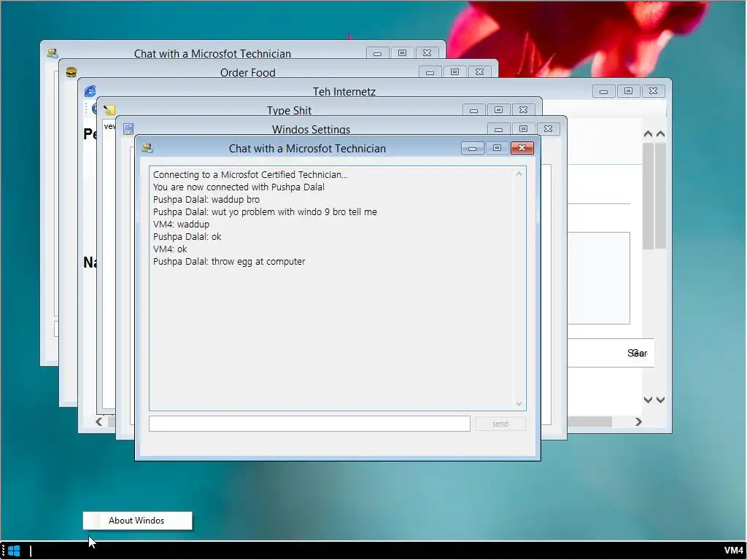747x560 pixels.
Task: Click chat line 'VM4: waddup'
Action: point(181,225)
